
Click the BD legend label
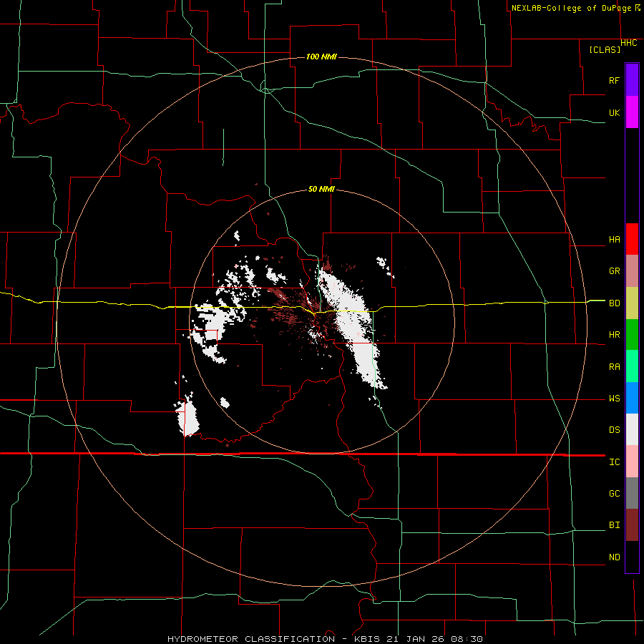pyautogui.click(x=614, y=303)
